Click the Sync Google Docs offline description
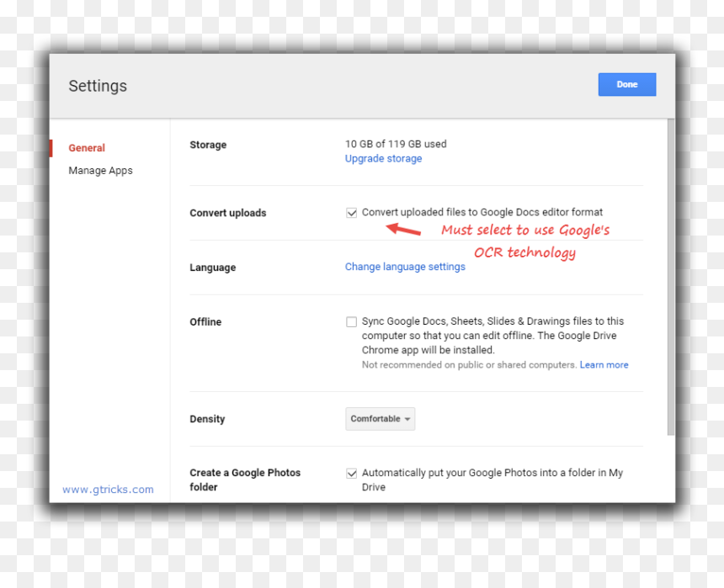The width and height of the screenshot is (724, 588). tap(492, 336)
